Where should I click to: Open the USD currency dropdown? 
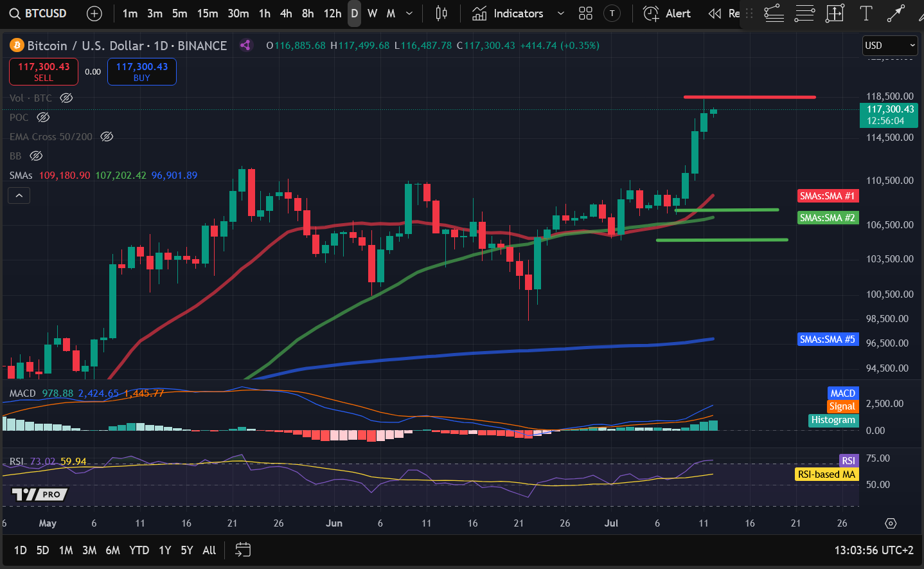tap(889, 45)
